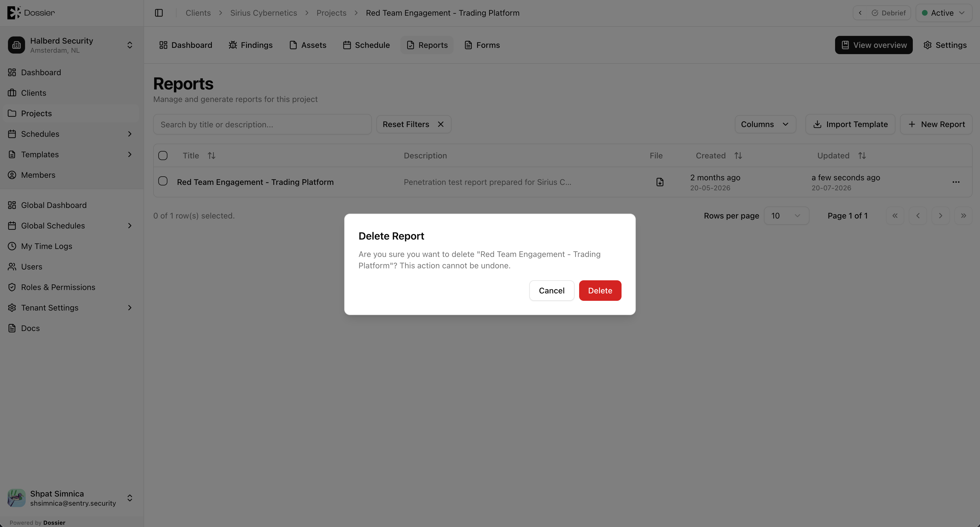This screenshot has width=980, height=527.
Task: Go to previous page icon
Action: coord(918,216)
